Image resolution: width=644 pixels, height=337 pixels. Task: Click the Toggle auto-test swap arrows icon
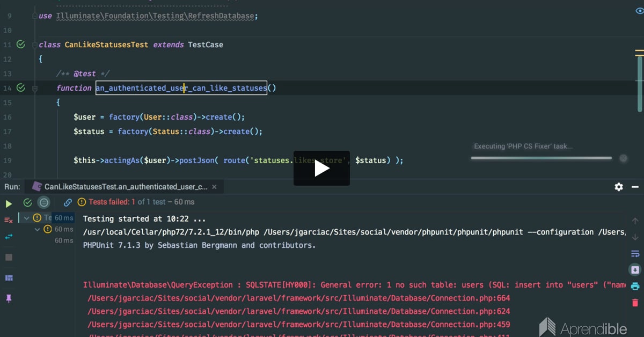[9, 237]
